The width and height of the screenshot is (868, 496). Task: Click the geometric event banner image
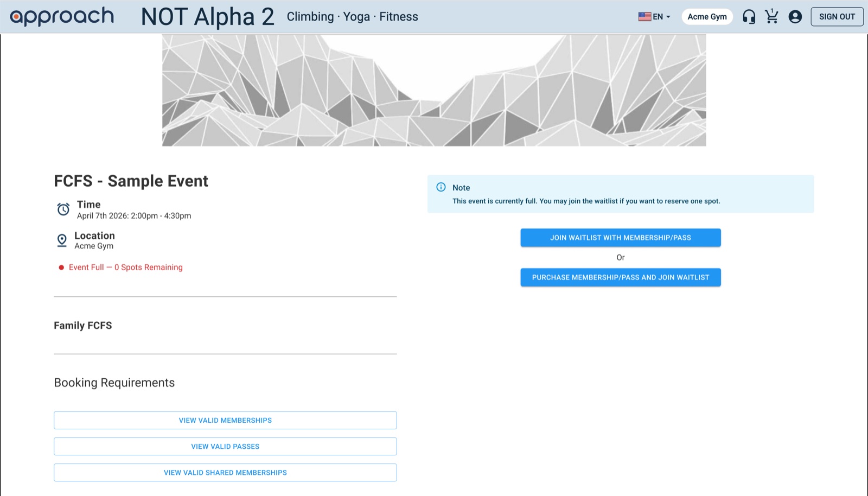pos(434,90)
